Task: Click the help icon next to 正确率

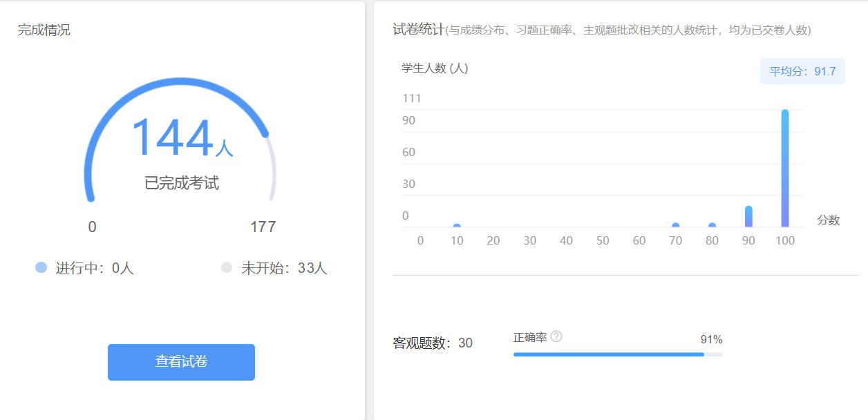Action: (x=556, y=336)
